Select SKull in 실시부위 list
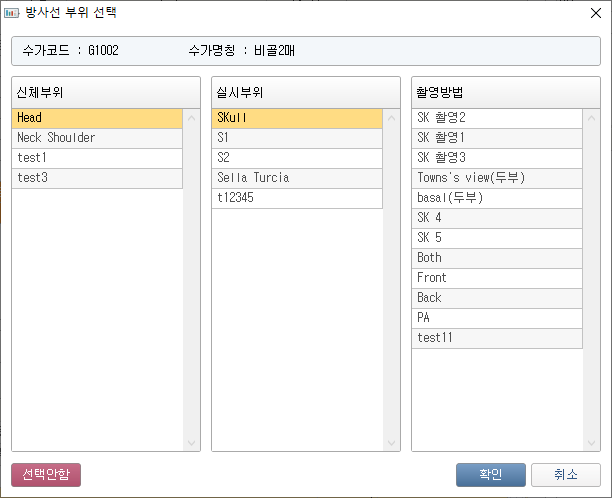Image resolution: width=612 pixels, height=498 pixels. coord(297,118)
